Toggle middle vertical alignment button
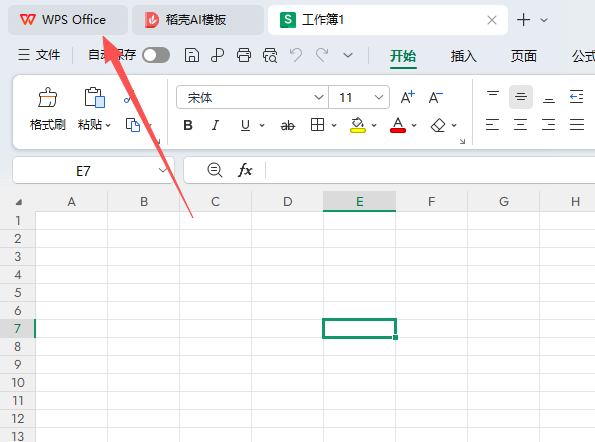This screenshot has height=442, width=595. (521, 97)
